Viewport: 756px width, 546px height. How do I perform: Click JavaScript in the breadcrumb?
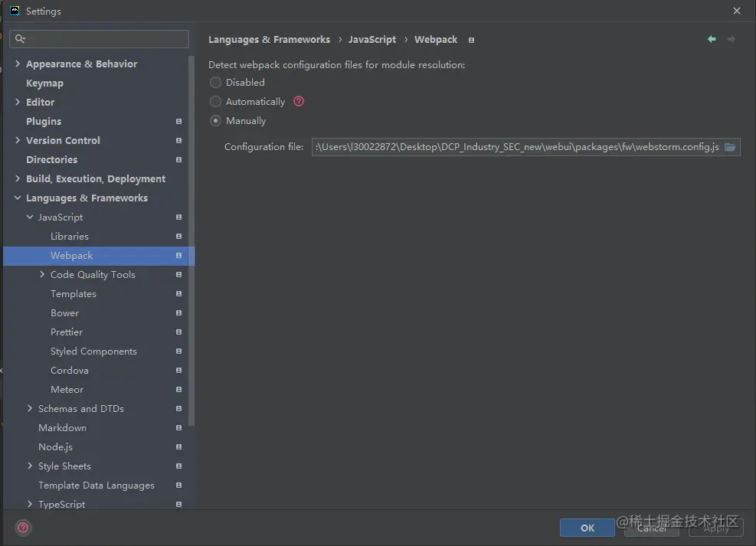coord(372,40)
